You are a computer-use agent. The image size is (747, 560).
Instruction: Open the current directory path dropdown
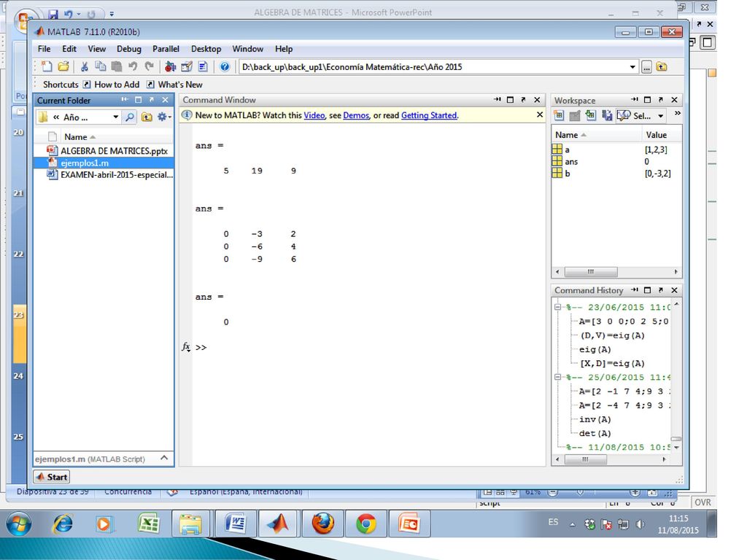tap(632, 67)
